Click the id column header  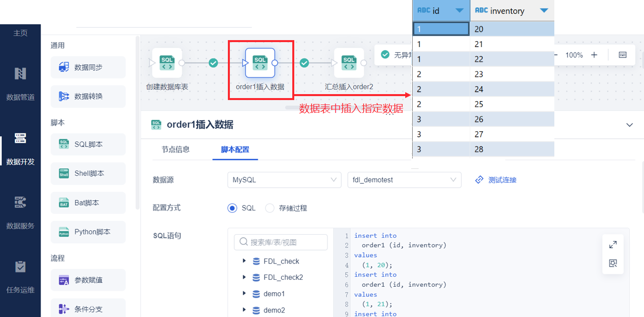click(441, 10)
